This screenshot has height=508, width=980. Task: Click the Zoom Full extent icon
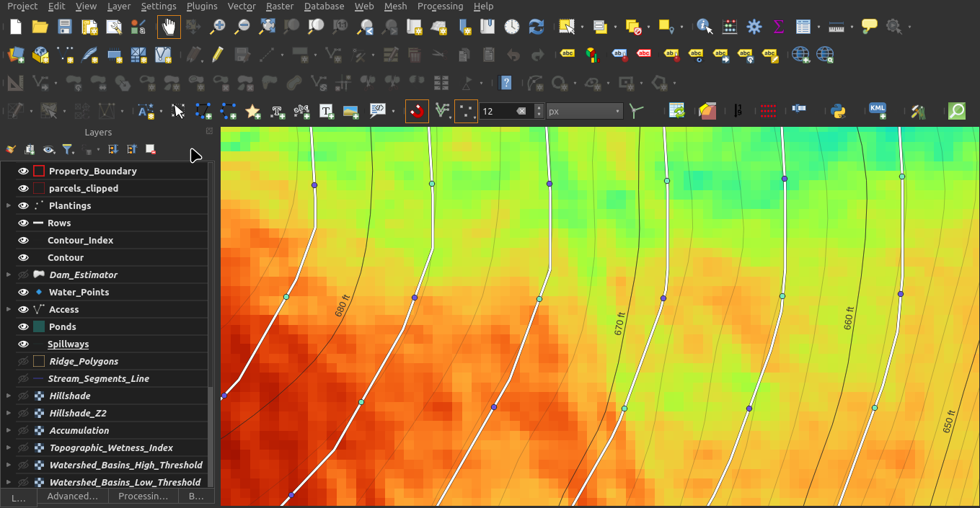tap(267, 27)
